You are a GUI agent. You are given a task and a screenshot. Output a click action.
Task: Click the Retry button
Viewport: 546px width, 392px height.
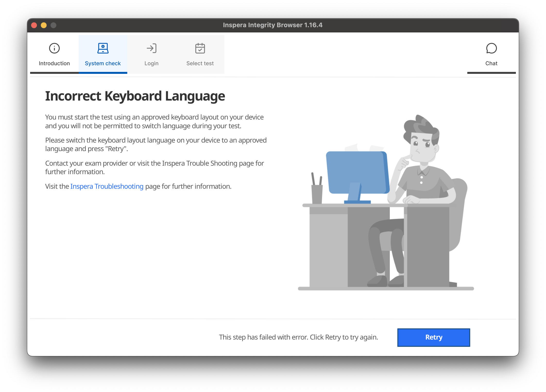(434, 337)
